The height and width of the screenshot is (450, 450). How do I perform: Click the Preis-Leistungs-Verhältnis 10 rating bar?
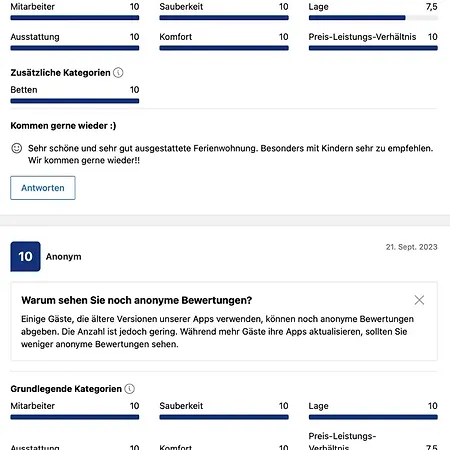click(373, 48)
